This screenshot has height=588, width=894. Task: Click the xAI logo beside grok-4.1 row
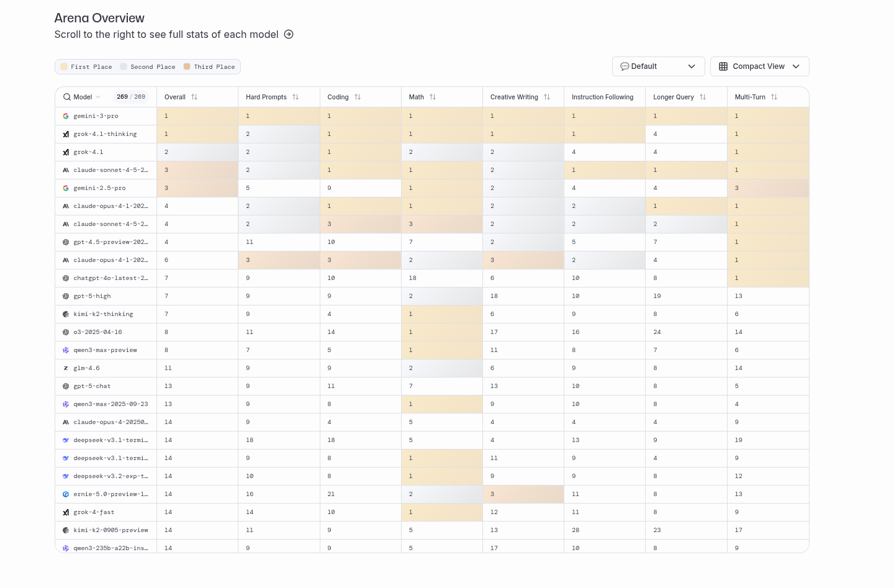point(66,152)
